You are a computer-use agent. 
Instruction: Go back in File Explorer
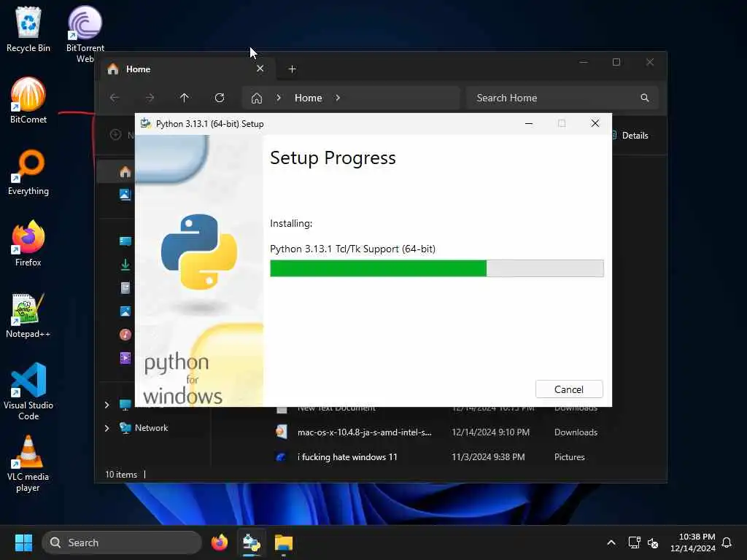115,98
